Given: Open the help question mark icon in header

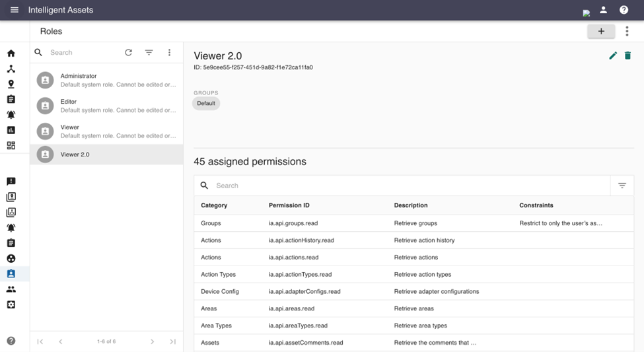Looking at the screenshot, I should point(624,10).
